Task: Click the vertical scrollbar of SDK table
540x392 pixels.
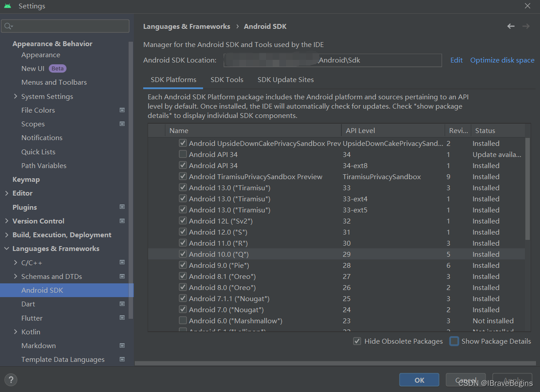Action: pyautogui.click(x=528, y=189)
